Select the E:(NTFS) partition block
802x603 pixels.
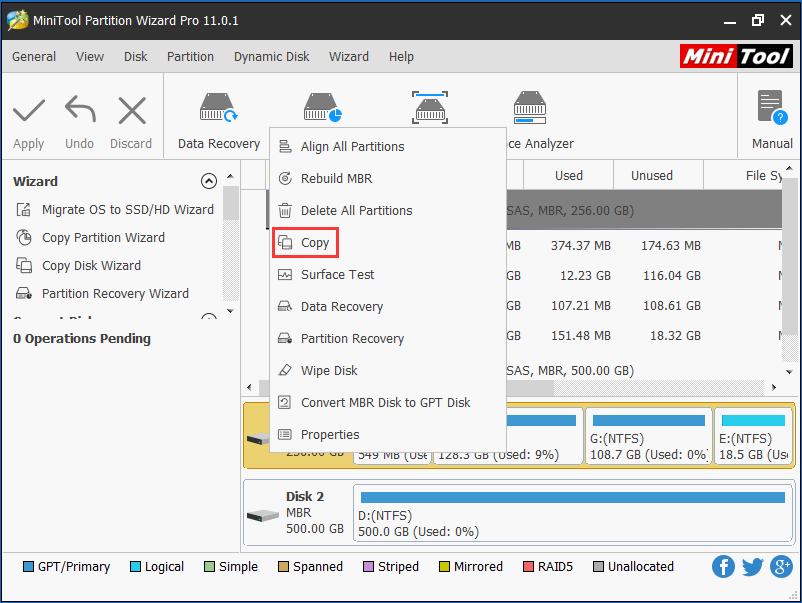tap(753, 436)
